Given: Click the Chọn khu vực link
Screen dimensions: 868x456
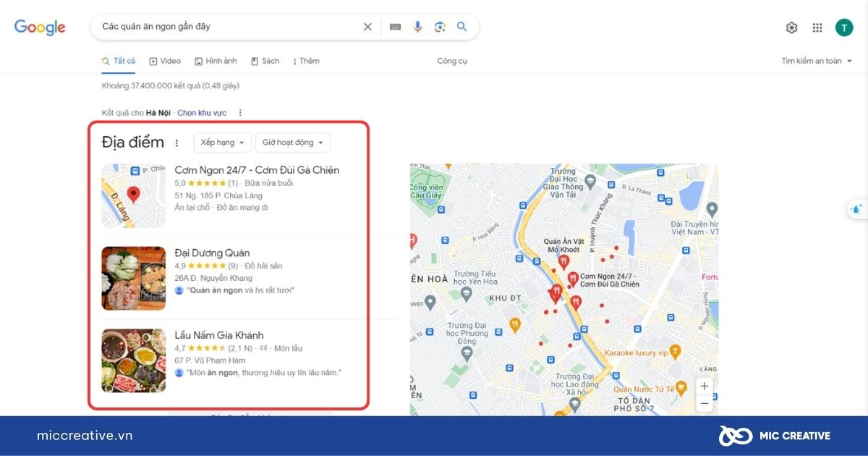Looking at the screenshot, I should point(202,113).
